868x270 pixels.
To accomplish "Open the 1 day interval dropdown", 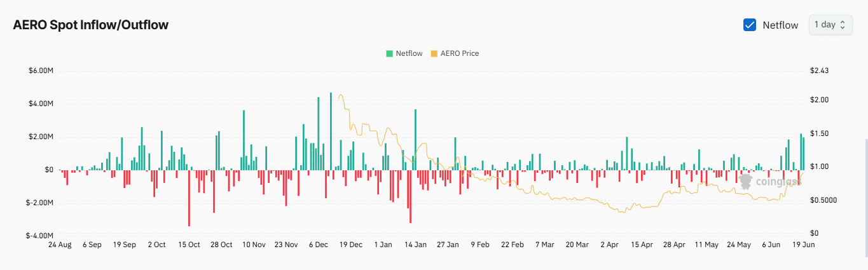I will point(830,25).
